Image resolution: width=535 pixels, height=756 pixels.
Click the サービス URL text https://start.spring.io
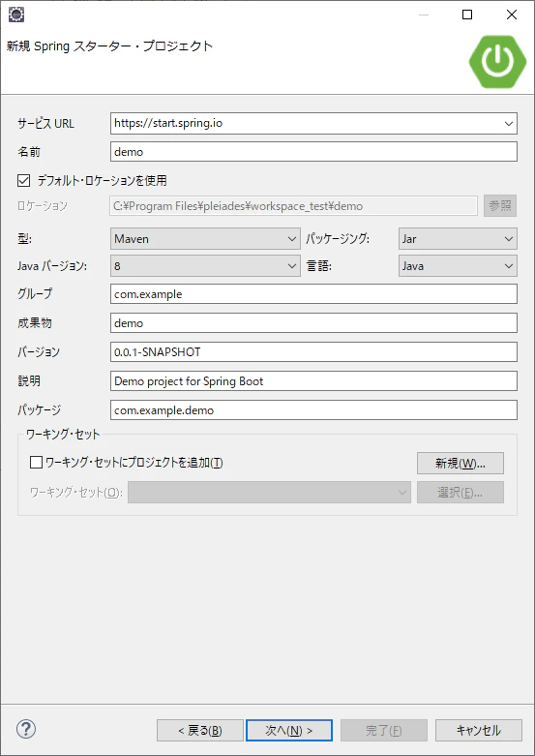(x=168, y=123)
